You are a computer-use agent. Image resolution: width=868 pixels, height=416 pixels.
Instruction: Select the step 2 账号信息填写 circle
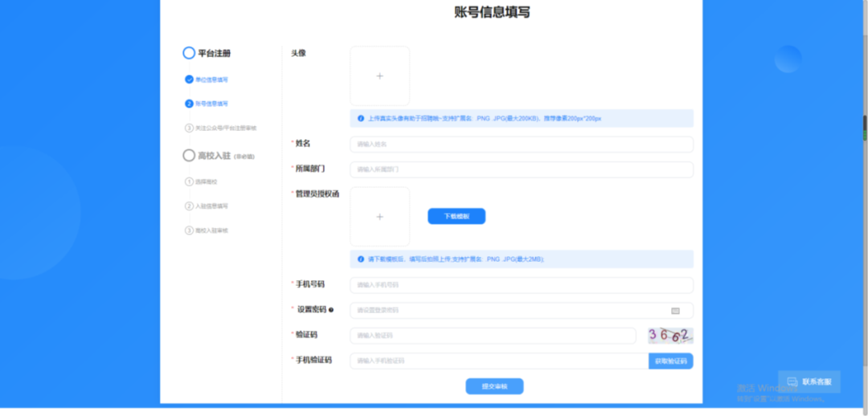click(x=189, y=104)
